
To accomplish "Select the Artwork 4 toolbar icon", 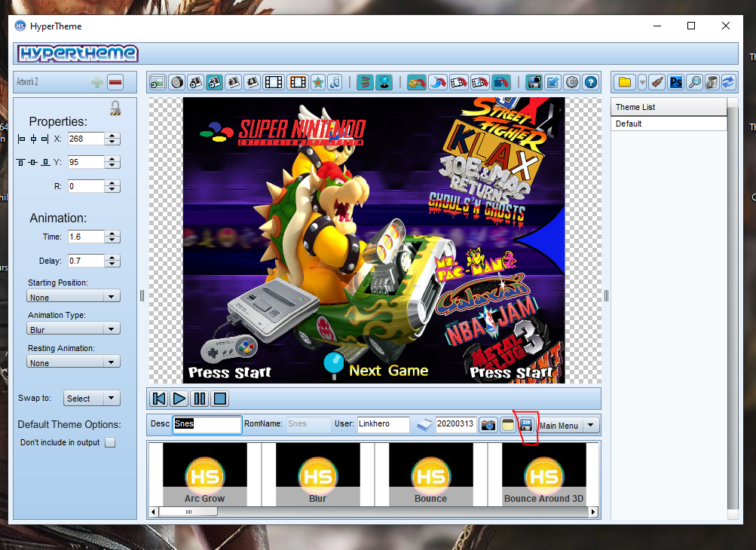I will (x=253, y=82).
